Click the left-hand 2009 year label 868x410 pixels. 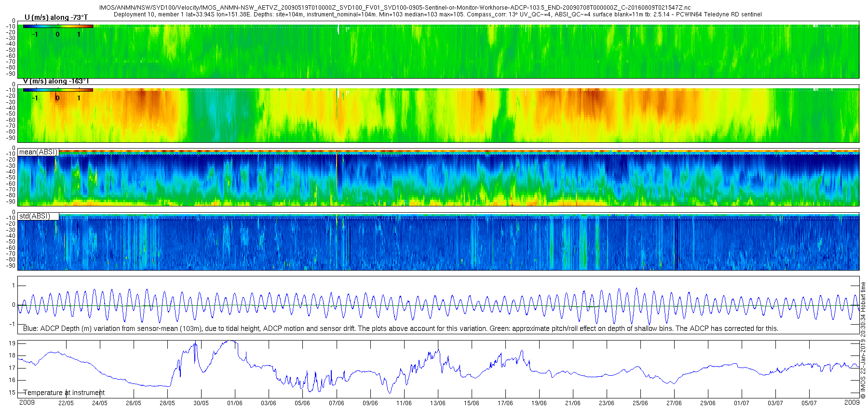click(x=27, y=402)
